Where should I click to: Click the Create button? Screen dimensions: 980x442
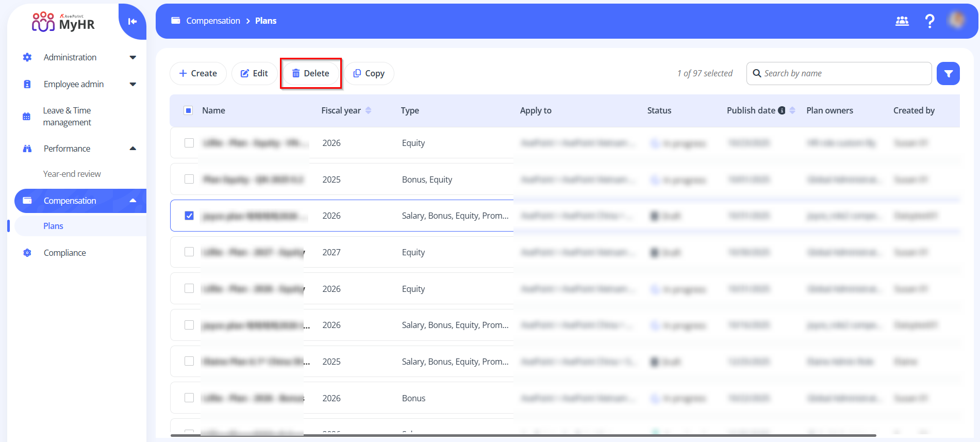[198, 73]
